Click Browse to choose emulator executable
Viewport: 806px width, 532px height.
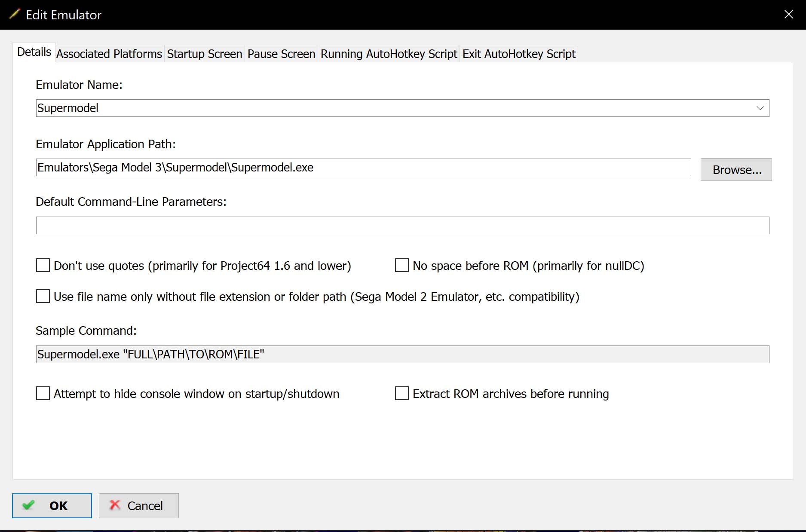(736, 170)
